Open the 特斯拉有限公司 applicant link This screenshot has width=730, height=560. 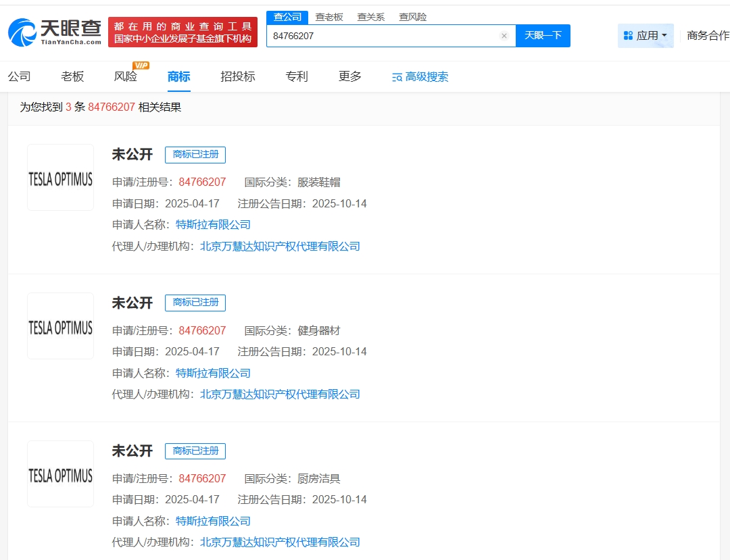coord(213,224)
